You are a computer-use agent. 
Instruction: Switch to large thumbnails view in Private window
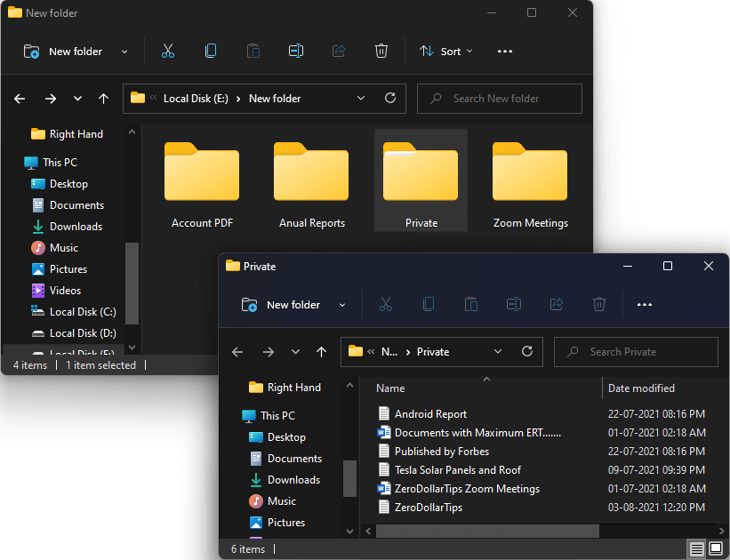(715, 549)
